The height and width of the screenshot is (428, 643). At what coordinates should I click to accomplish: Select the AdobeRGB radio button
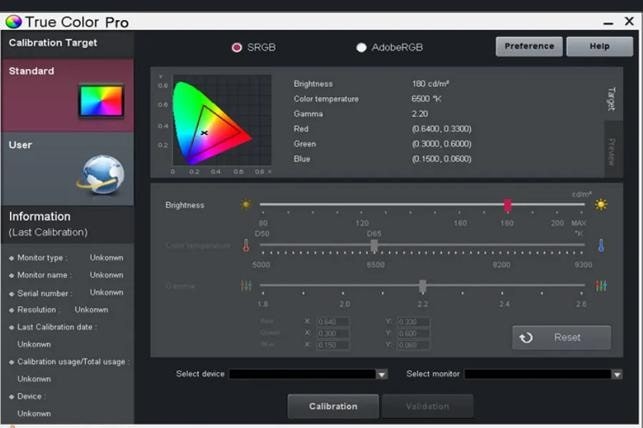tap(361, 48)
